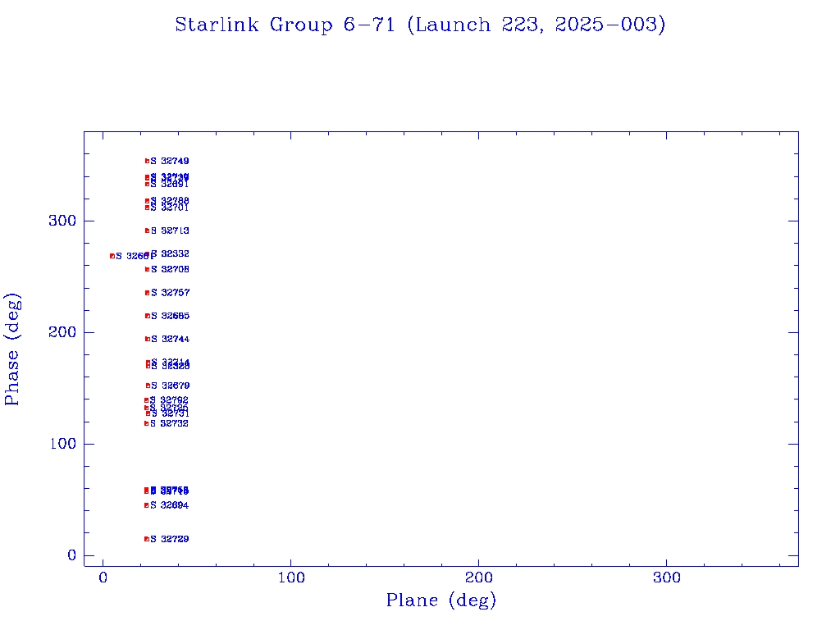Screen dimensions: 840x630
Task: Select the satellite label S 32757
Action: point(170,293)
